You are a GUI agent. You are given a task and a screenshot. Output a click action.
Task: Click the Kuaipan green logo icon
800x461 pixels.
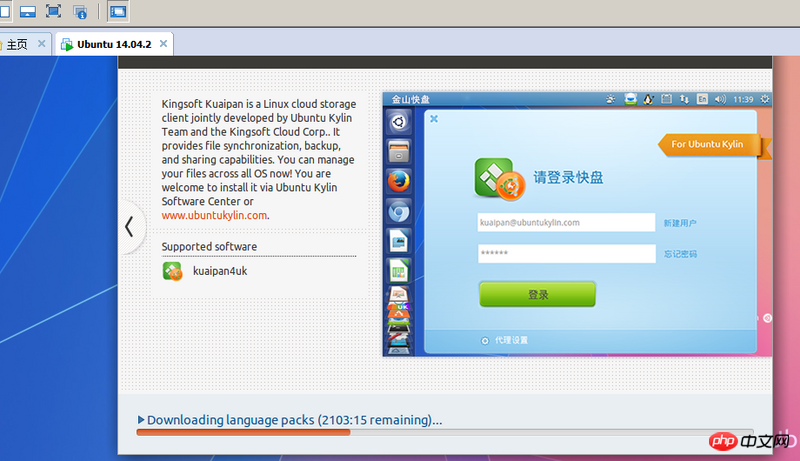click(x=499, y=179)
